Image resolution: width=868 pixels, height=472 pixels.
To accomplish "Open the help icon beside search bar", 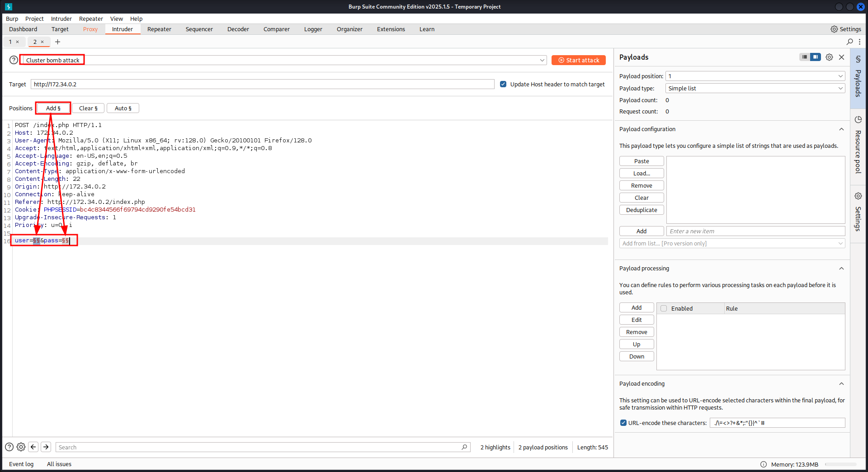I will click(x=9, y=447).
